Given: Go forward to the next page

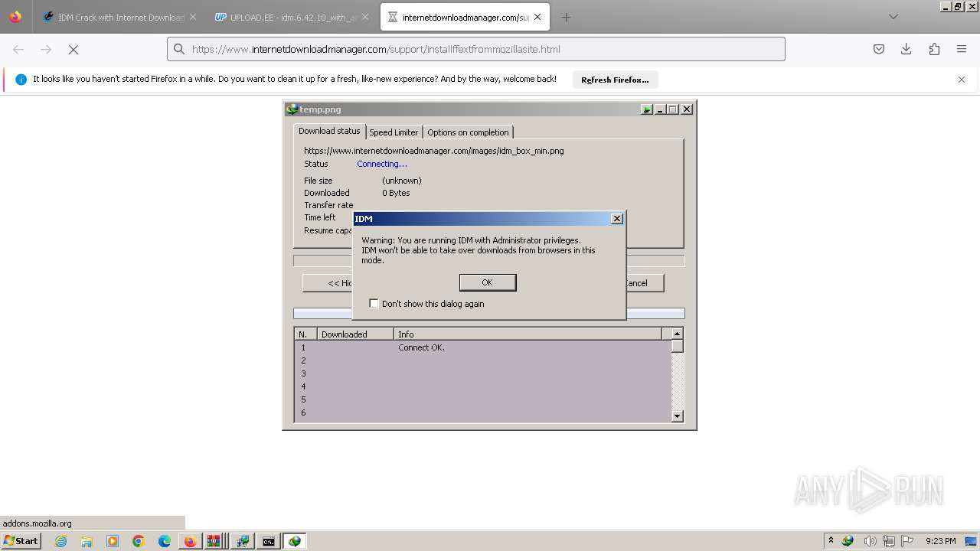Looking at the screenshot, I should (46, 49).
